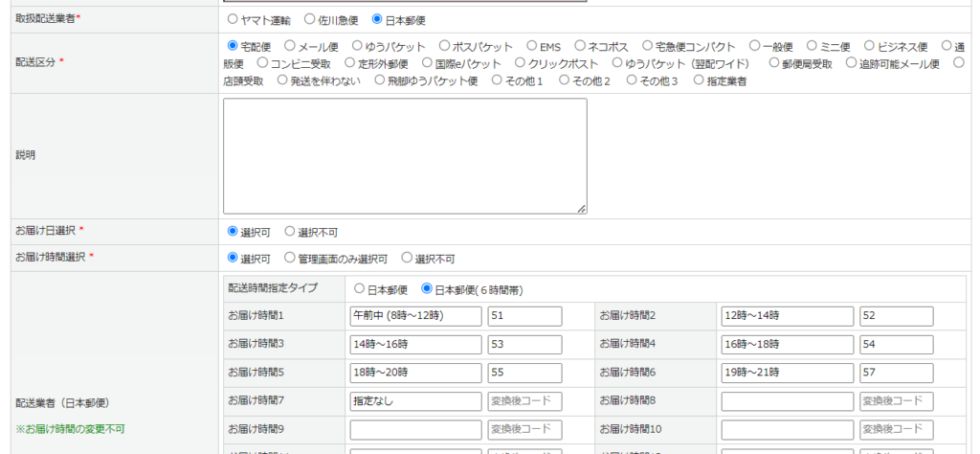Click the 変換後コード field for お届け時間10
Screen dimensions: 980x454
[896, 429]
